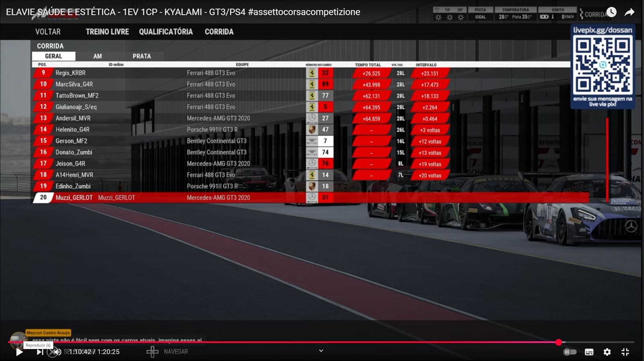
Task: Click the stopwatch icon in weather panel
Action: click(437, 10)
